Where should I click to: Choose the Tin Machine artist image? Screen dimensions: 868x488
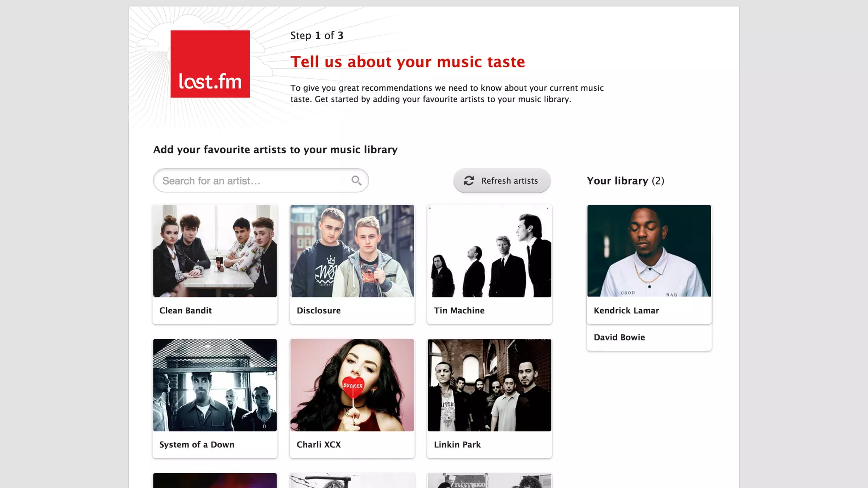coord(489,251)
